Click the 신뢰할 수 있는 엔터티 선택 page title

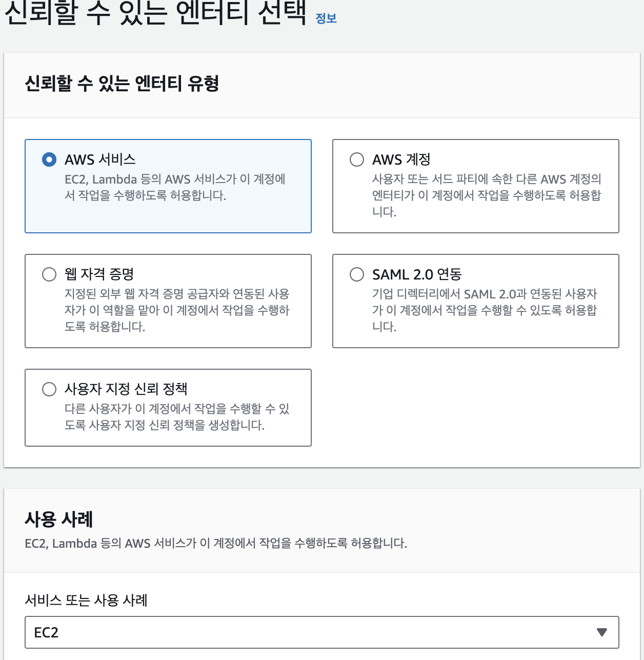(x=155, y=12)
